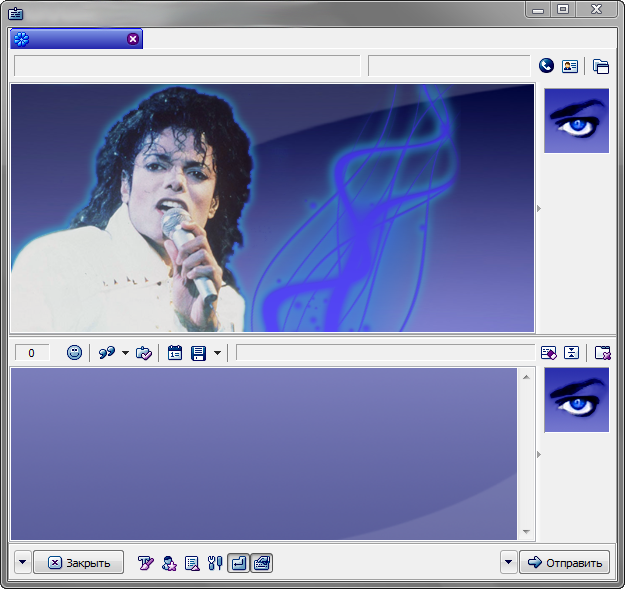Expand the quote options dropdown arrow

(125, 353)
